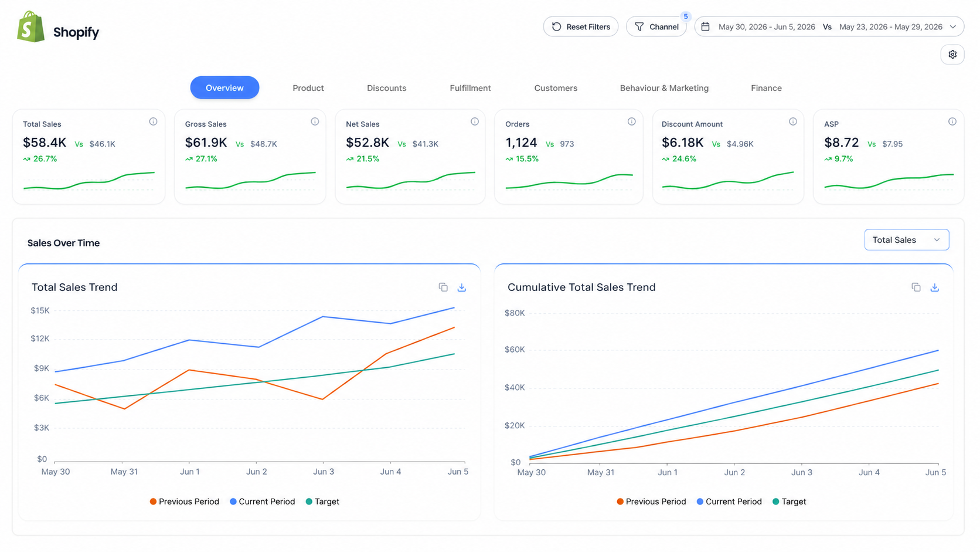Toggle Current Period in Total Sales Trend legend
Screen dimensions: 980x552
point(262,502)
